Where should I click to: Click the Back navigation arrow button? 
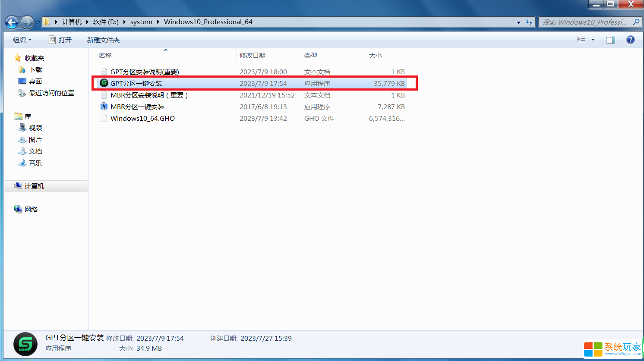(12, 22)
